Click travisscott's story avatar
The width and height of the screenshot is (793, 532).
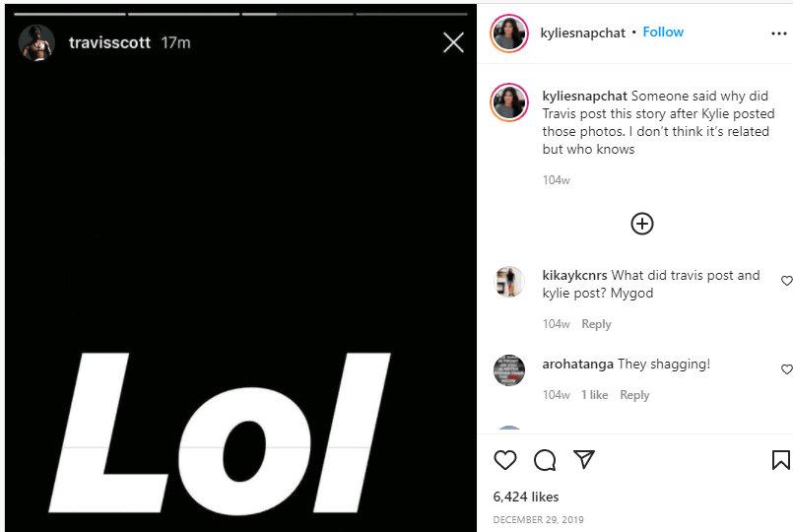pos(36,43)
